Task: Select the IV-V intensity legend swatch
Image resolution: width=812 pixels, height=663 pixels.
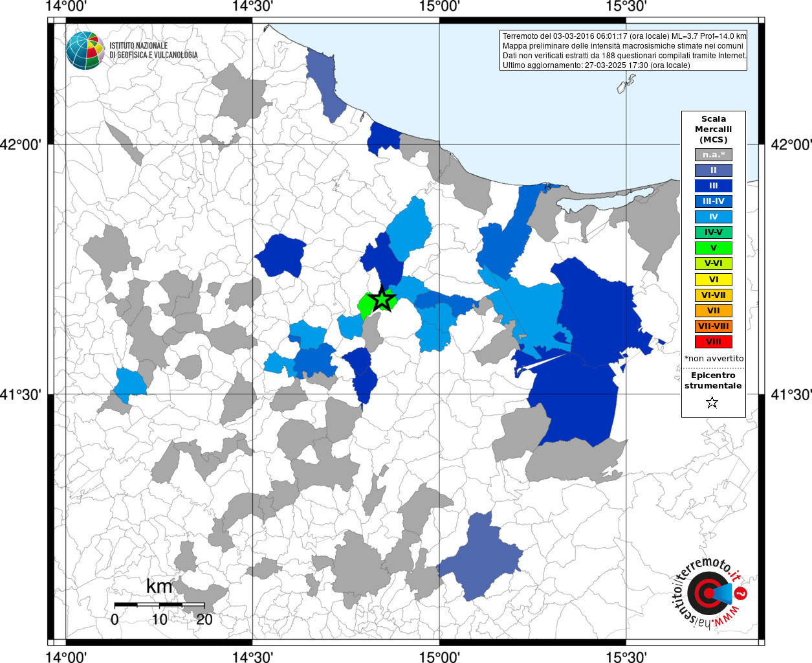Action: 713,232
